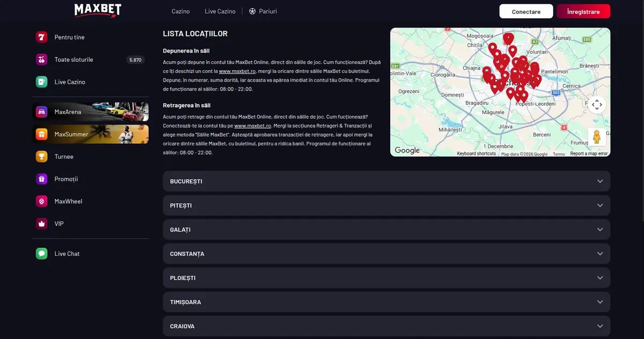Open Toate sloturile in sidebar
This screenshot has width=644, height=339.
[x=74, y=60]
